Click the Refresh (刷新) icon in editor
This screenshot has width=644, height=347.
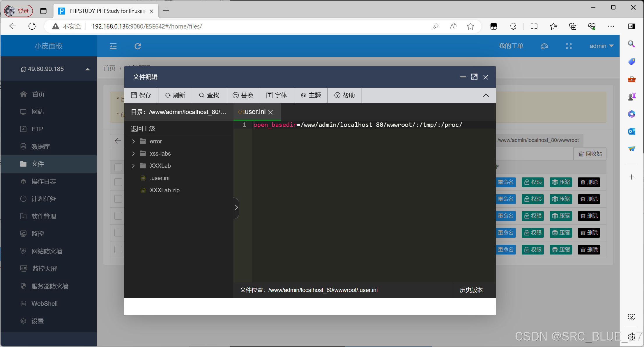coord(168,95)
